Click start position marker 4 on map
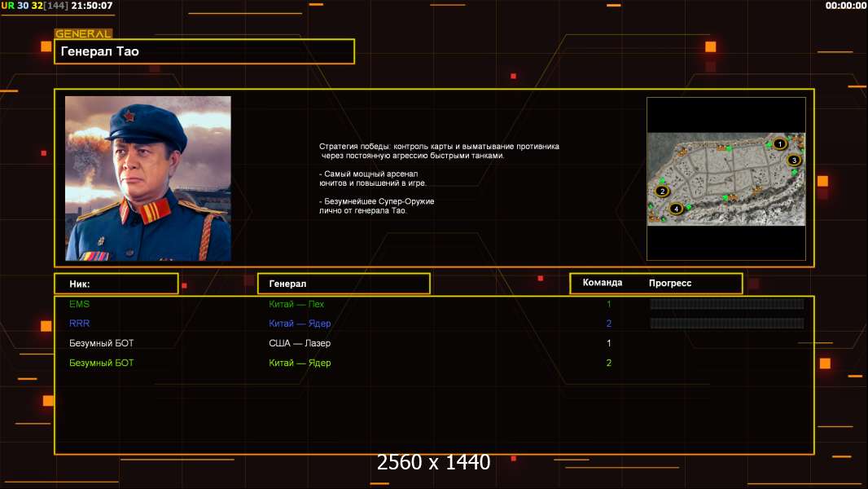Screen dimensions: 868x489 (676, 209)
